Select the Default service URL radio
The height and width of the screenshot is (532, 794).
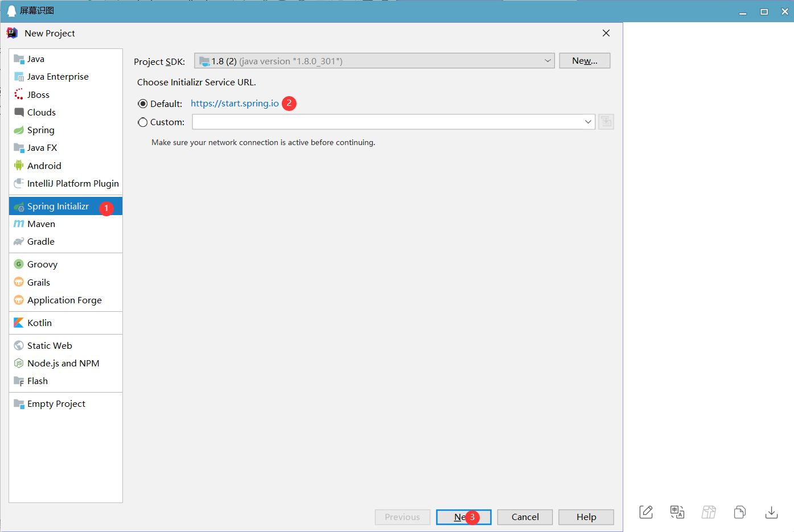143,104
